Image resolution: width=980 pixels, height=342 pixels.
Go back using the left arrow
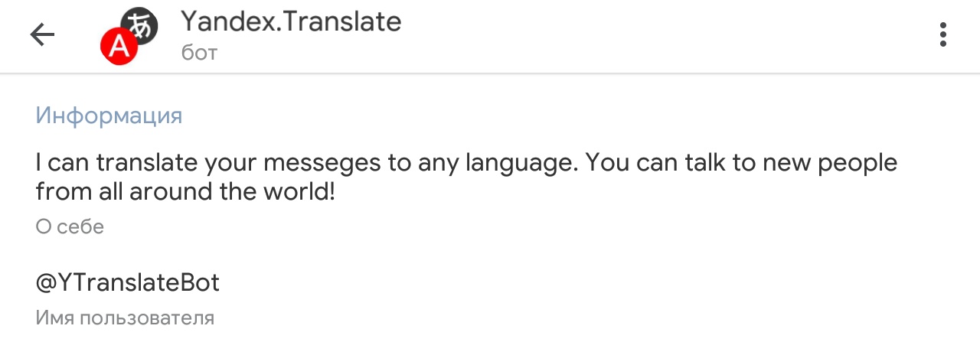pyautogui.click(x=42, y=34)
